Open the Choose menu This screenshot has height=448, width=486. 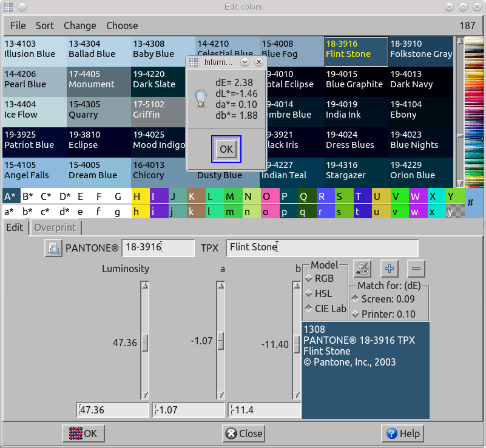pos(122,25)
